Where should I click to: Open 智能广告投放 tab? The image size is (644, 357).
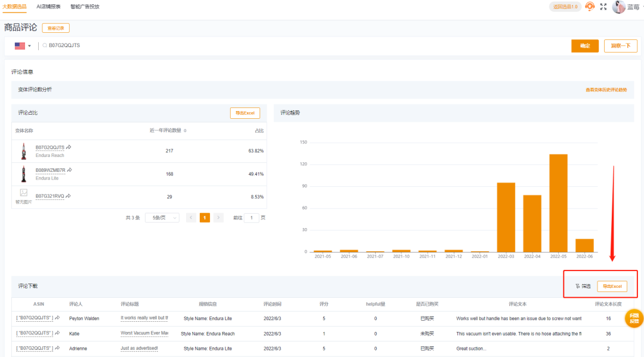point(85,7)
